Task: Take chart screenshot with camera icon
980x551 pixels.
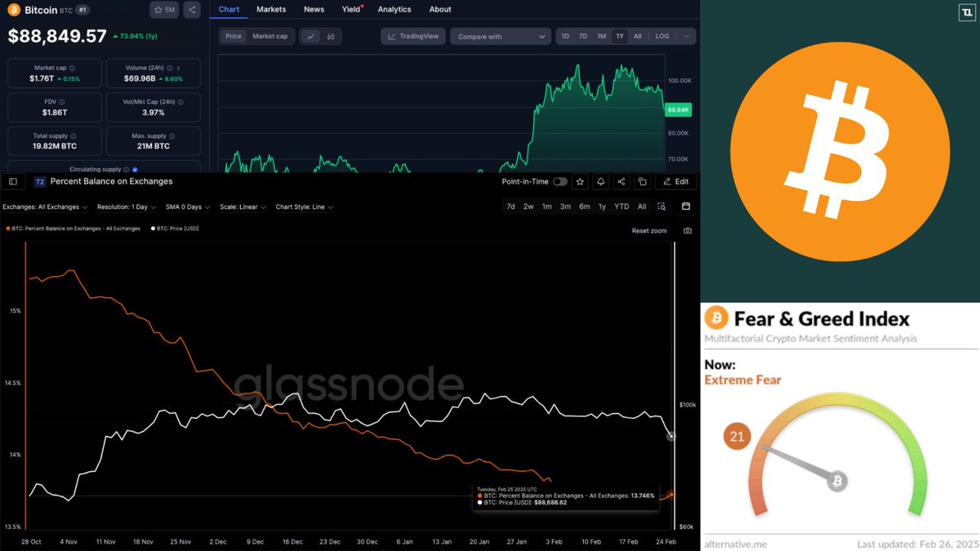Action: [688, 231]
